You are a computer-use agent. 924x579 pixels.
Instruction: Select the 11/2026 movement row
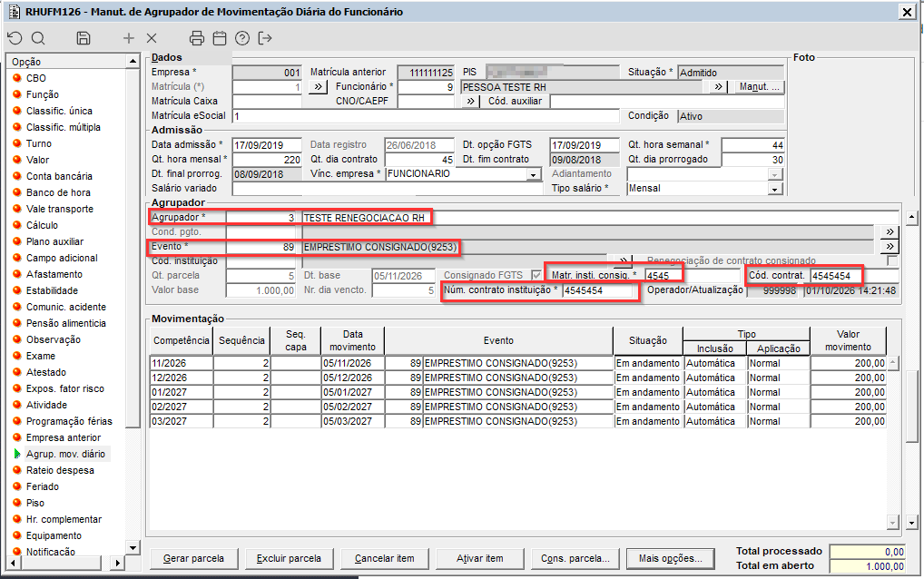(x=518, y=363)
